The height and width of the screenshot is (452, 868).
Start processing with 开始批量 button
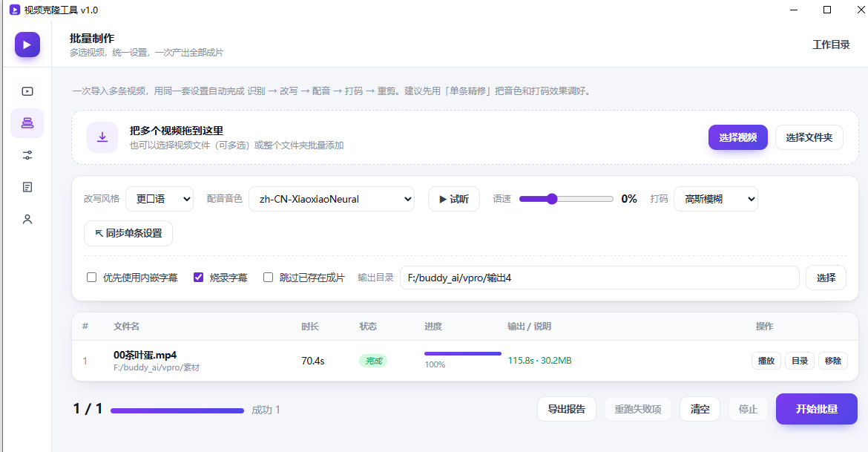coord(817,410)
